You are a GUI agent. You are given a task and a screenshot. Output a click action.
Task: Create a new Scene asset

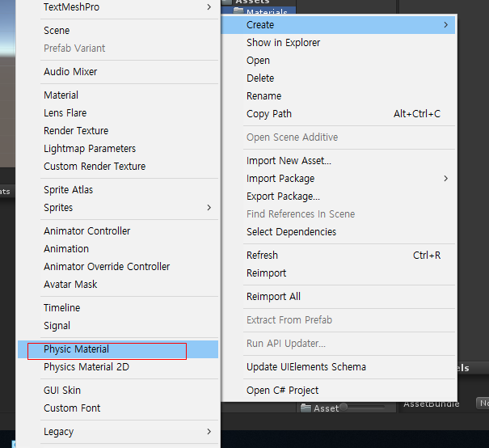click(118, 31)
